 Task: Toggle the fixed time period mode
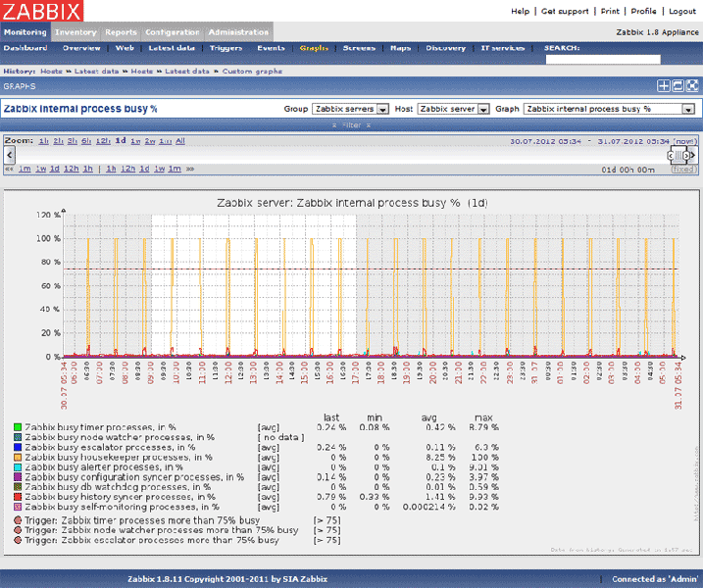coord(682,169)
